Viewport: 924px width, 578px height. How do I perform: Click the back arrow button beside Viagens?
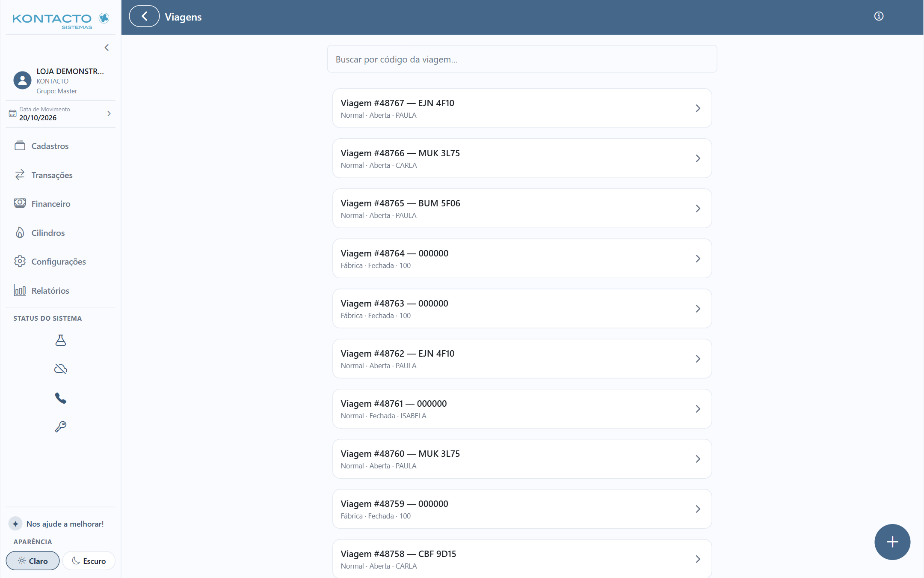[144, 16]
